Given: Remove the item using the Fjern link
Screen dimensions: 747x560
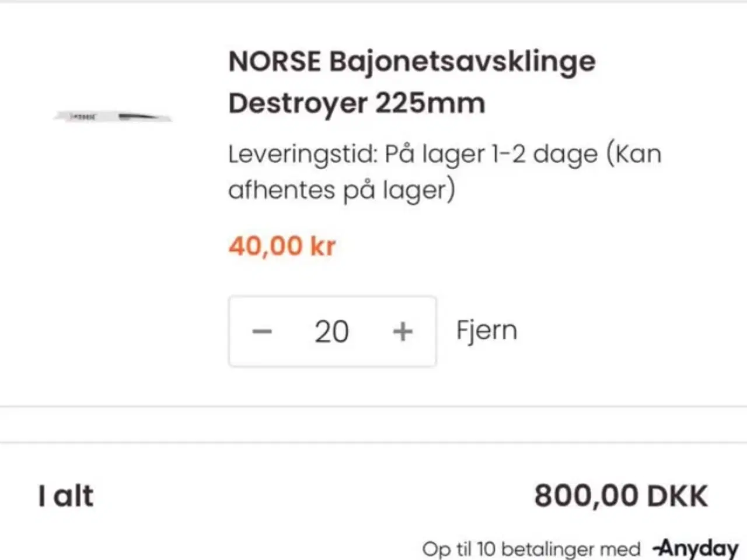Looking at the screenshot, I should pos(486,330).
